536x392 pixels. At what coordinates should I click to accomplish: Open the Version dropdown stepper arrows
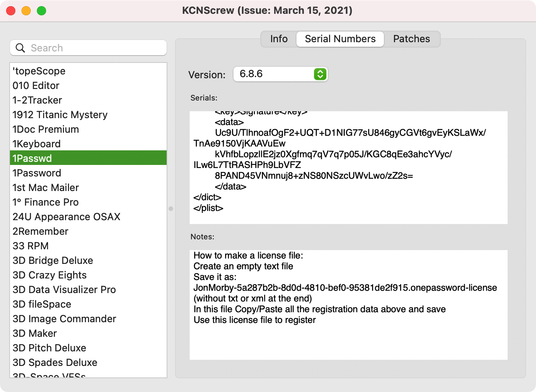point(320,74)
